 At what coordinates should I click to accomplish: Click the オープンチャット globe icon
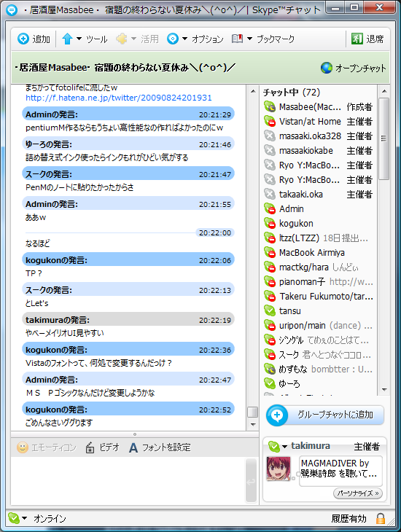point(327,68)
